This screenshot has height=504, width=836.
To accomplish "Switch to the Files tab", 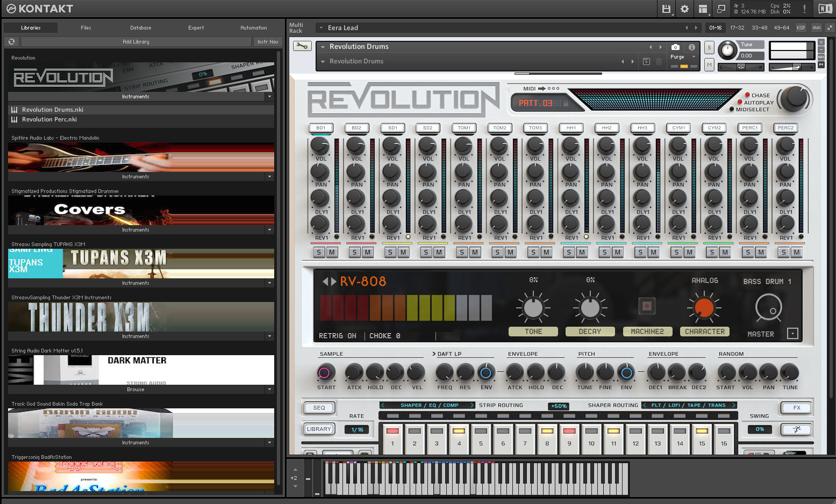I will pos(86,27).
